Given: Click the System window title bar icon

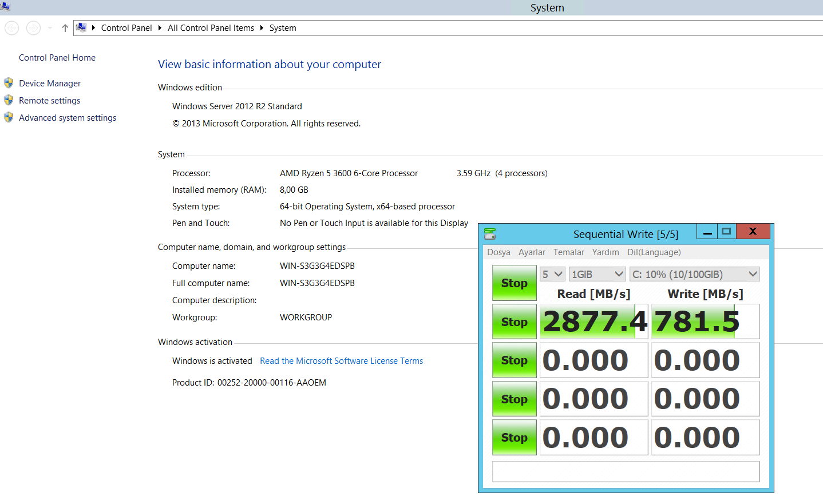Looking at the screenshot, I should pyautogui.click(x=5, y=6).
